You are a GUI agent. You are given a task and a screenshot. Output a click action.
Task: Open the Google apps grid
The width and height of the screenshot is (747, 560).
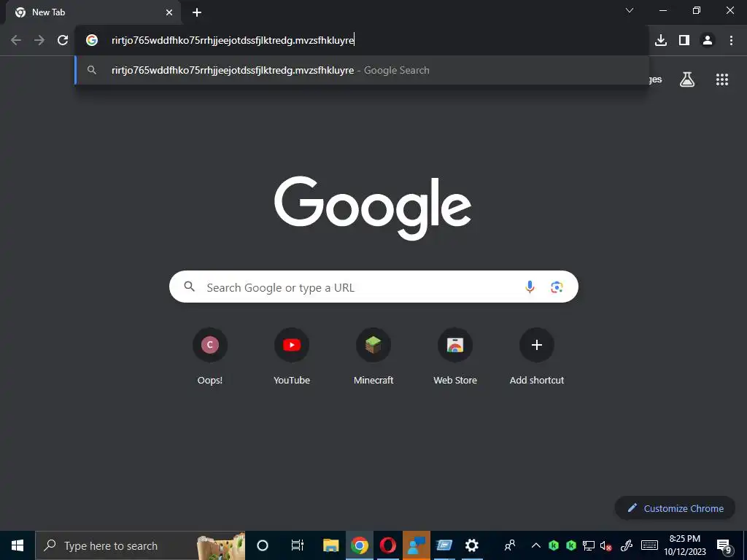[722, 79]
